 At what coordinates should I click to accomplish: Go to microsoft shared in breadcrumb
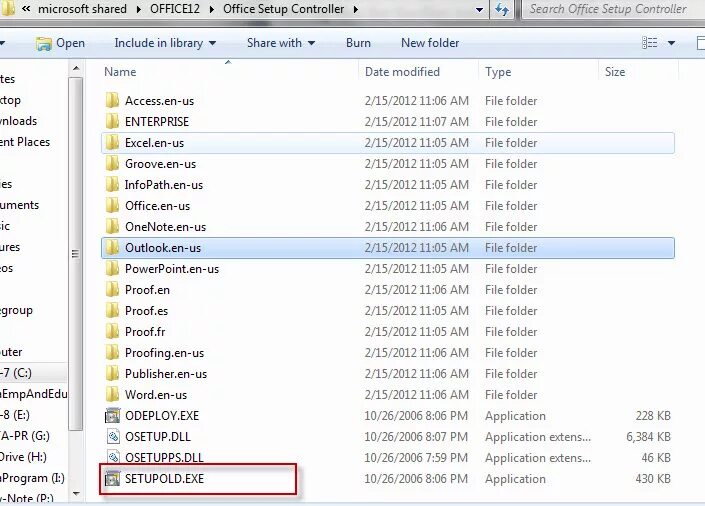82,9
